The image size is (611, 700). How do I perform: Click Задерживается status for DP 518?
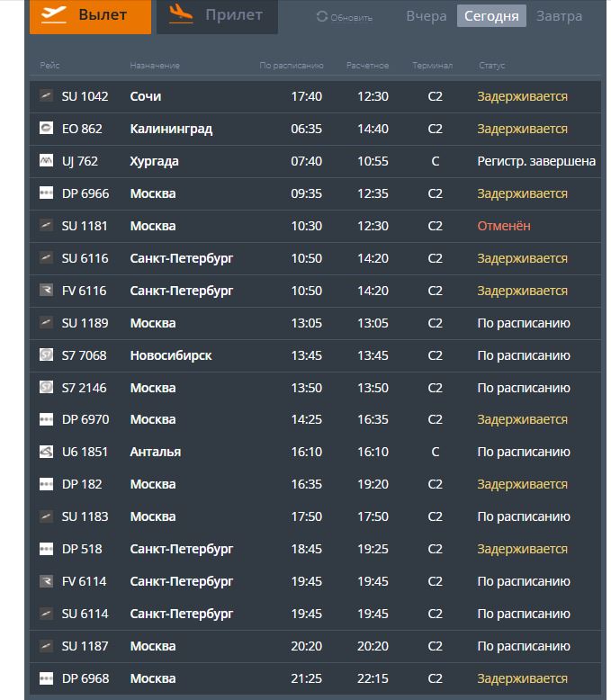(x=523, y=549)
